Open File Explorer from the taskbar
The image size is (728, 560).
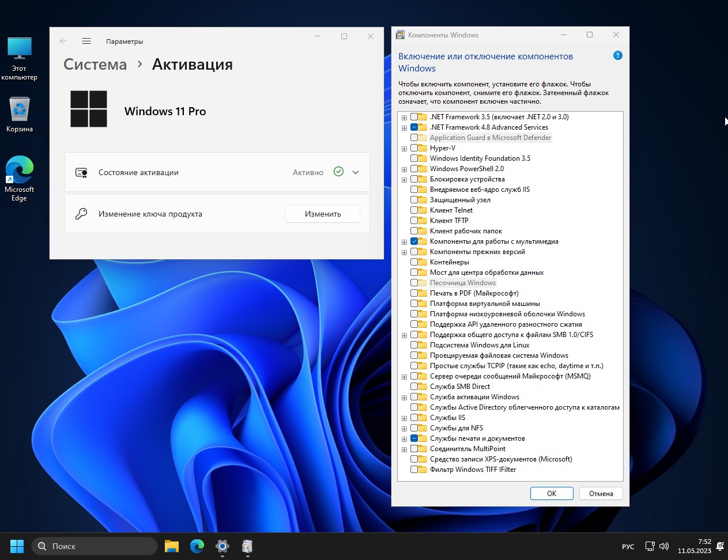172,546
